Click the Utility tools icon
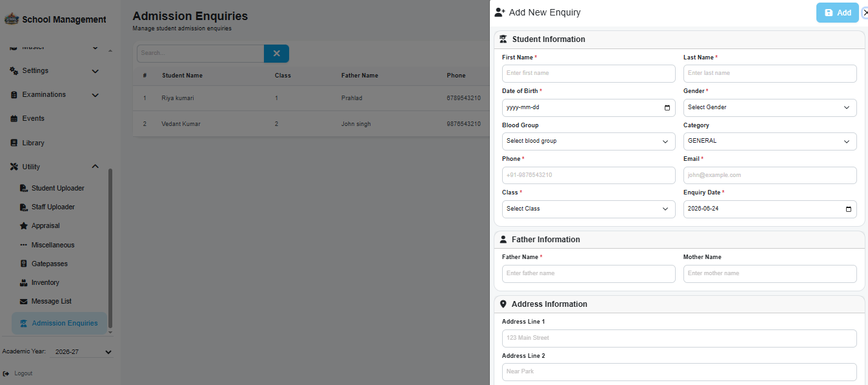Viewport: 868px width, 385px height. 14,167
